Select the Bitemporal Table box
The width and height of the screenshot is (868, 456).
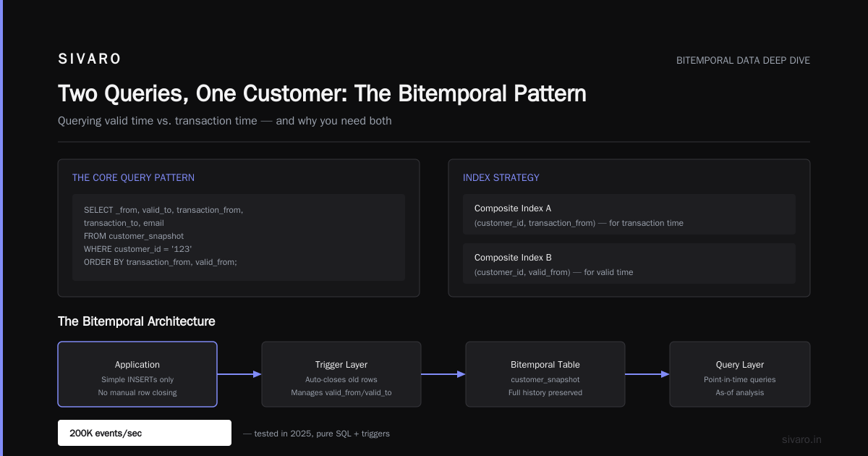pyautogui.click(x=545, y=374)
